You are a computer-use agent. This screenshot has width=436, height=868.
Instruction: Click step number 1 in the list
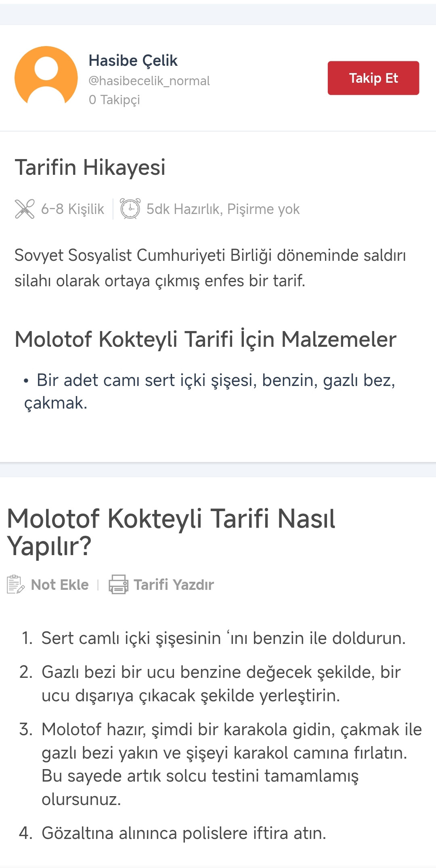click(x=223, y=638)
